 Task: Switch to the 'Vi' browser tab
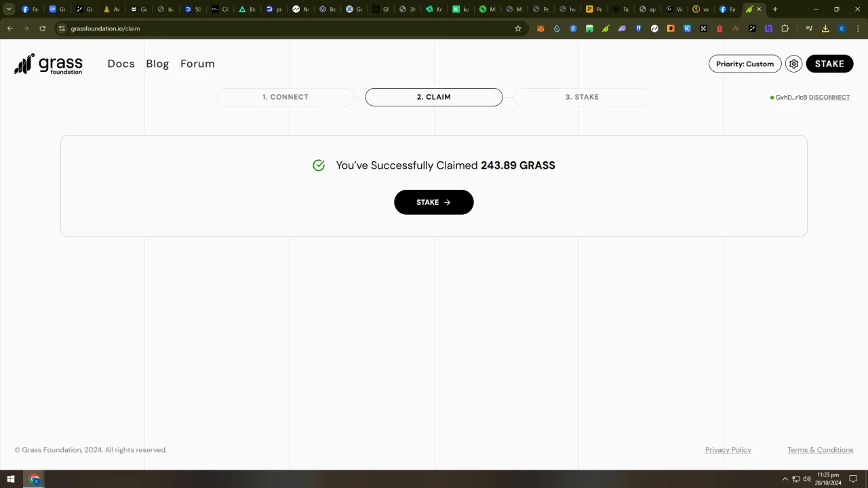click(x=673, y=9)
